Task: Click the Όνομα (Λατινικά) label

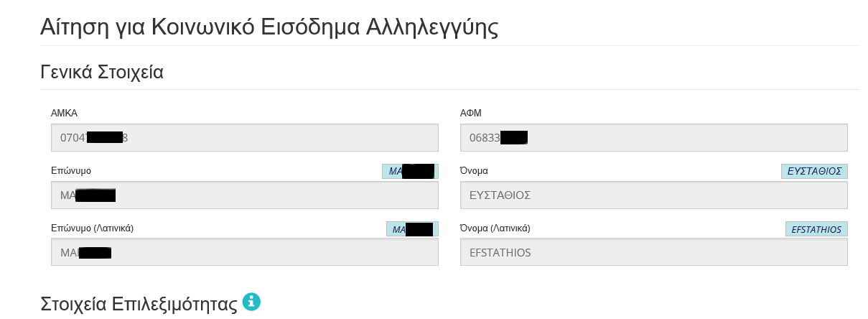Action: tap(495, 228)
